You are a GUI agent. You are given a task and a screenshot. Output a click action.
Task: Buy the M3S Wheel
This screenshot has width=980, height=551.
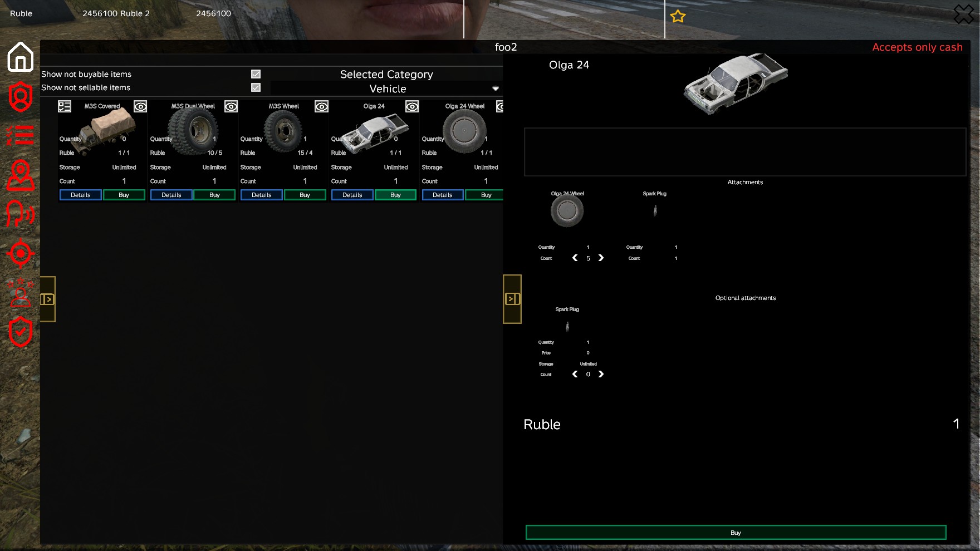(x=305, y=195)
